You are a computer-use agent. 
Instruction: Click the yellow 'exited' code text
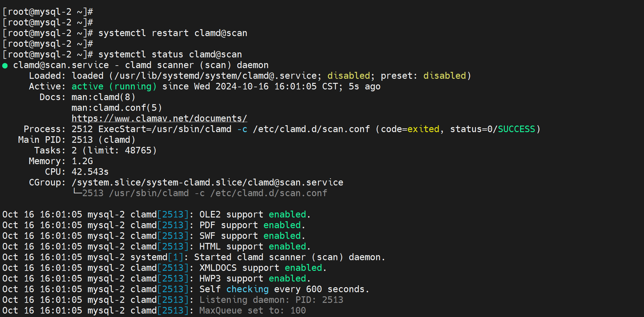[423, 129]
